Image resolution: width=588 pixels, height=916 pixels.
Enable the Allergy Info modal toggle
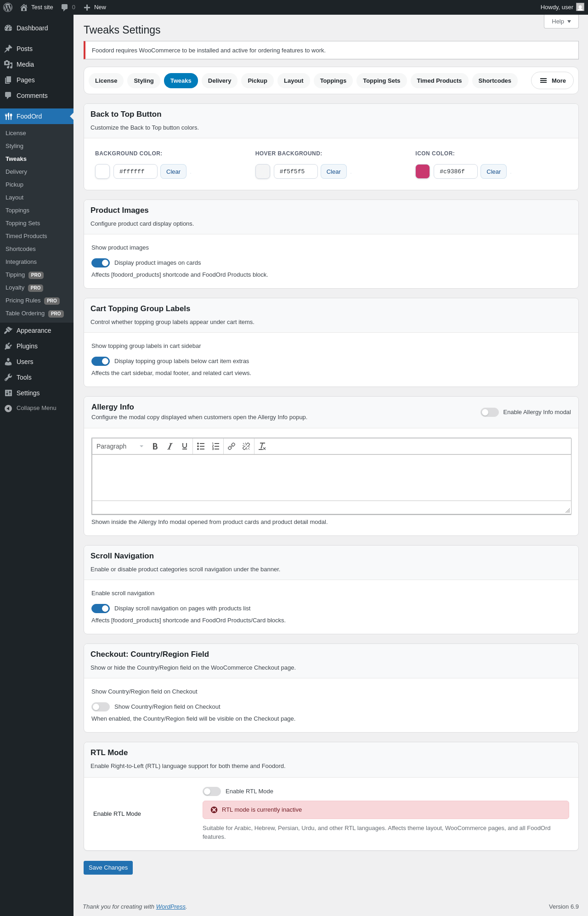[x=490, y=412]
